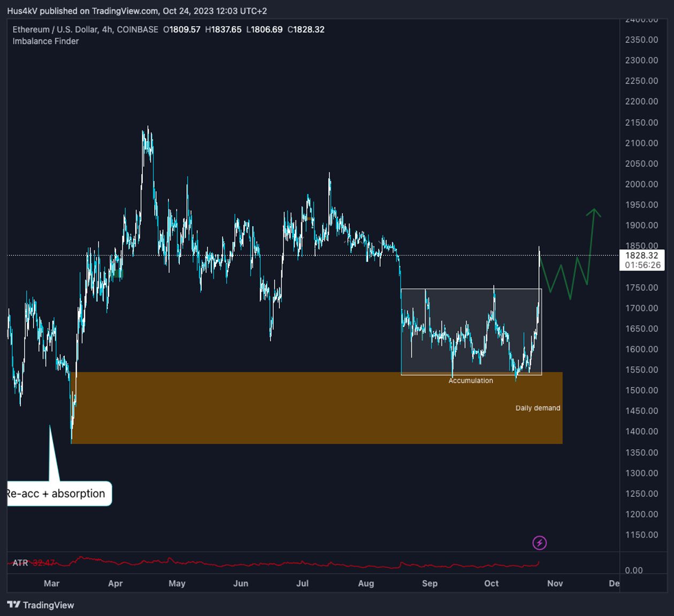The width and height of the screenshot is (674, 616).
Task: Click the TradingView logo icon
Action: click(x=13, y=605)
